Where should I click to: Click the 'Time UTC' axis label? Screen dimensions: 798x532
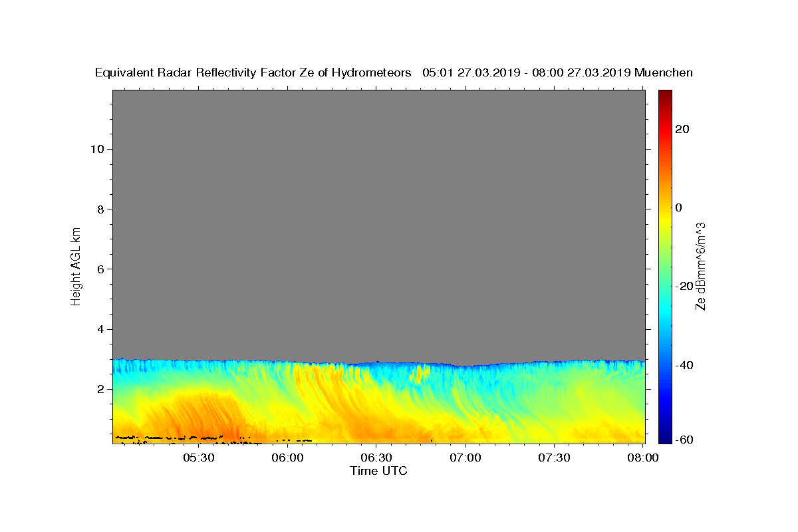pos(378,471)
